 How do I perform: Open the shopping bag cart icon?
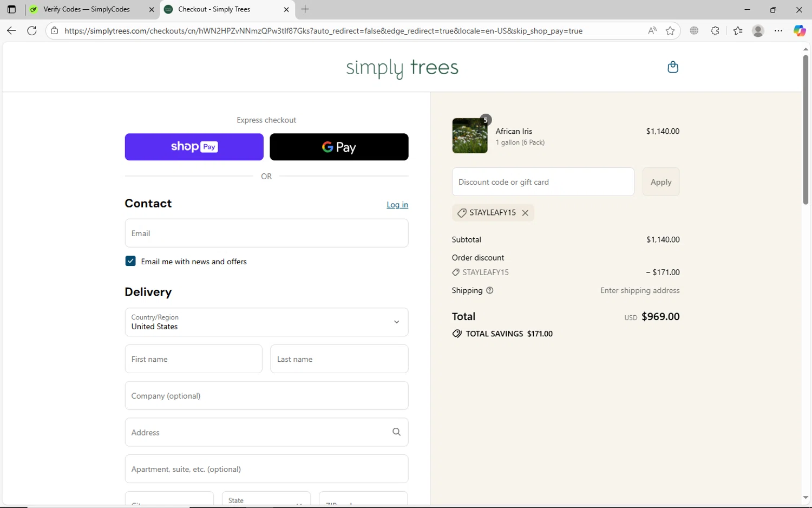[x=673, y=67]
